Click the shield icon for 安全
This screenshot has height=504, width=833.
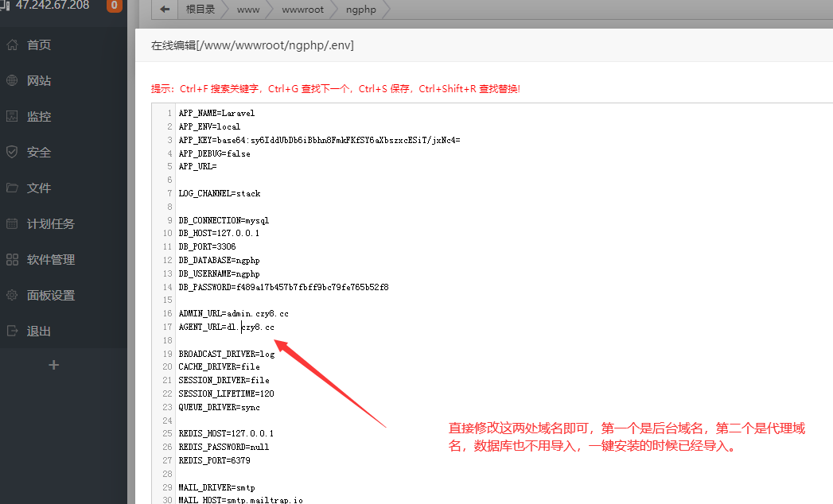tap(12, 153)
